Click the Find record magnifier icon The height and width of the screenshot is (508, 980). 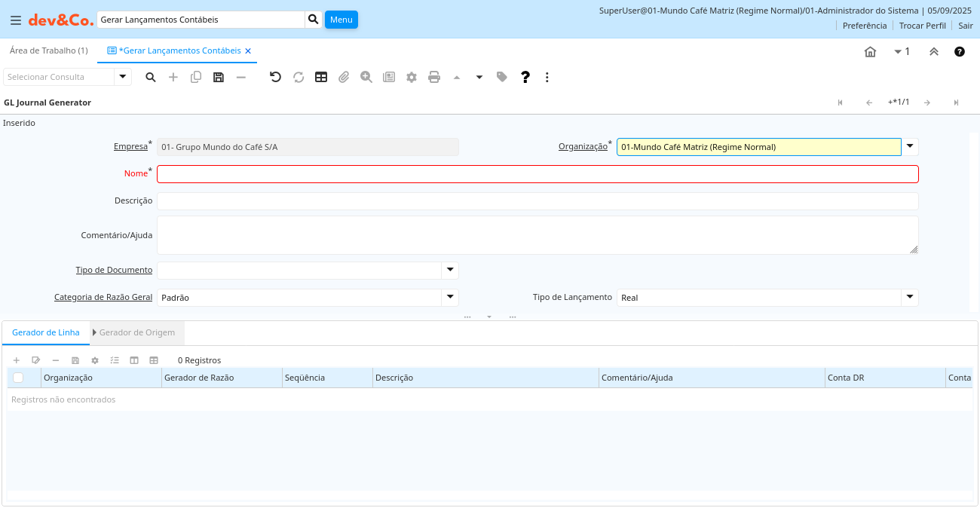click(151, 77)
